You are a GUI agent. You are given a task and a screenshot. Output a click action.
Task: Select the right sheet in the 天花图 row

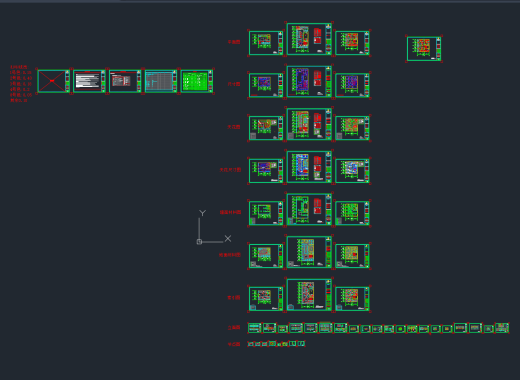click(353, 128)
